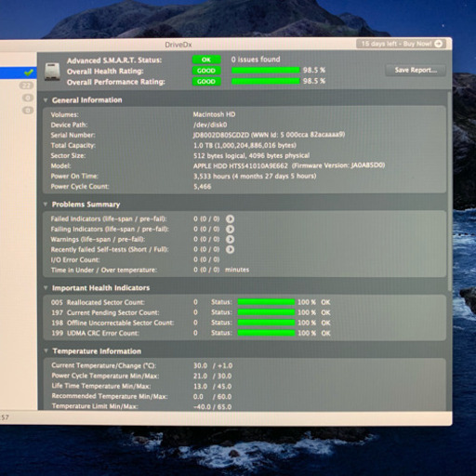Click the serial number value JD8002D80SGDZD
476x476 pixels.
pos(221,135)
